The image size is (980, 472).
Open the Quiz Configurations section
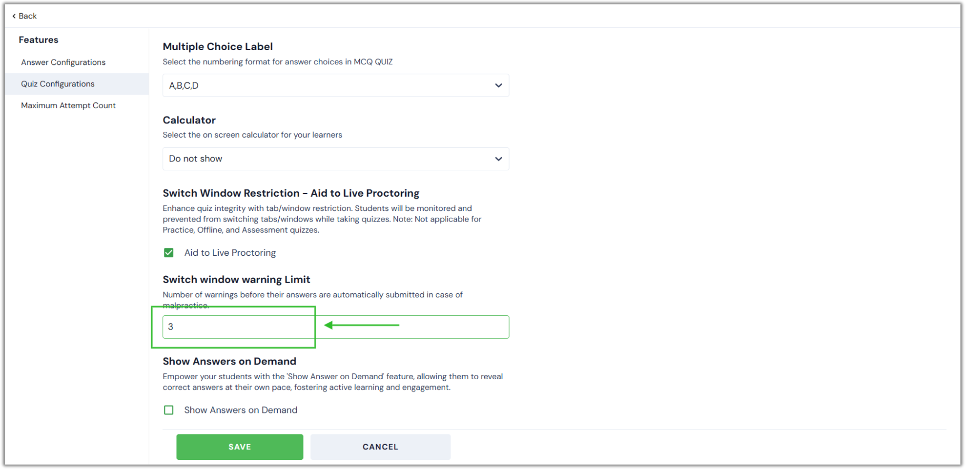pos(58,83)
